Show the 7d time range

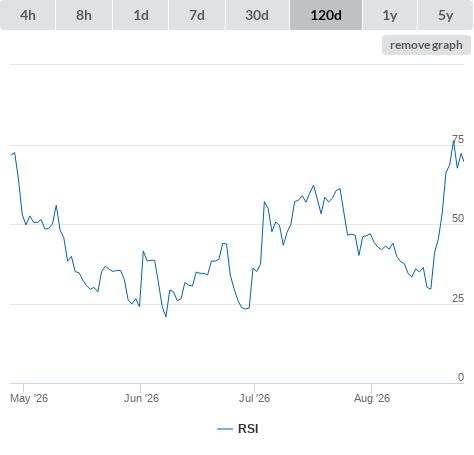tap(197, 15)
